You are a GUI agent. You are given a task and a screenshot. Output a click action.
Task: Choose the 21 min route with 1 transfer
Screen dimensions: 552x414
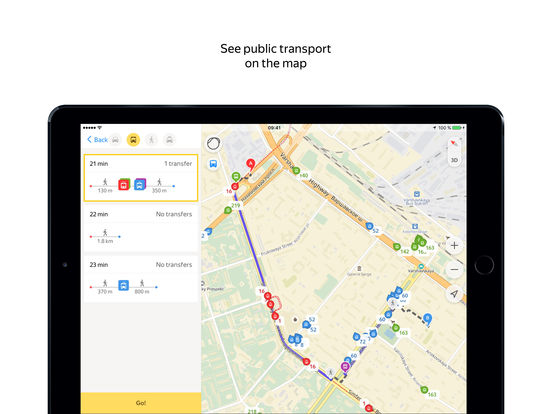tap(141, 178)
